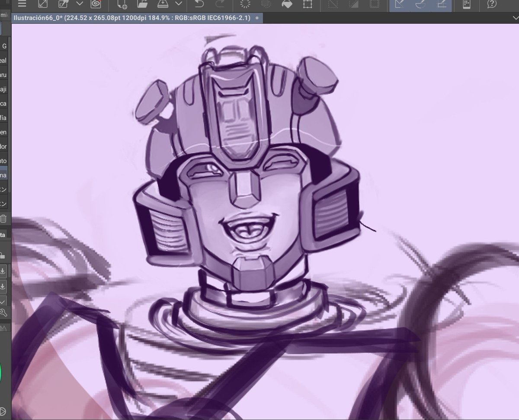Expand the save options dropdown arrow
Viewport: 519px width, 420px height.
179,3
